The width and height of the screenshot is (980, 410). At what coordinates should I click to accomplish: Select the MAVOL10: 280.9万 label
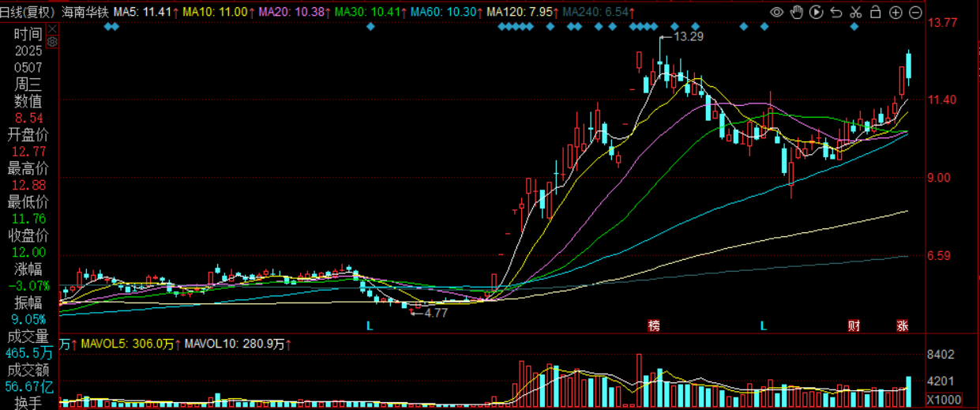point(235,344)
